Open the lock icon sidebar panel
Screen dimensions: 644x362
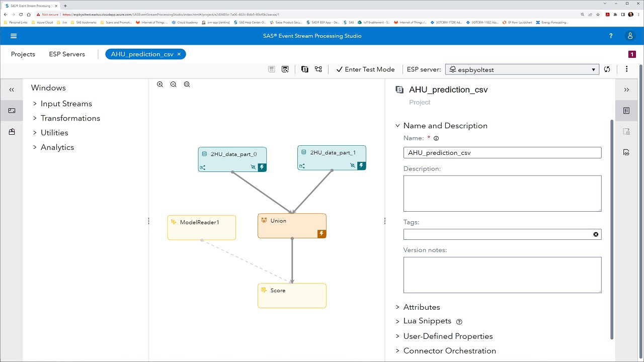point(12,132)
